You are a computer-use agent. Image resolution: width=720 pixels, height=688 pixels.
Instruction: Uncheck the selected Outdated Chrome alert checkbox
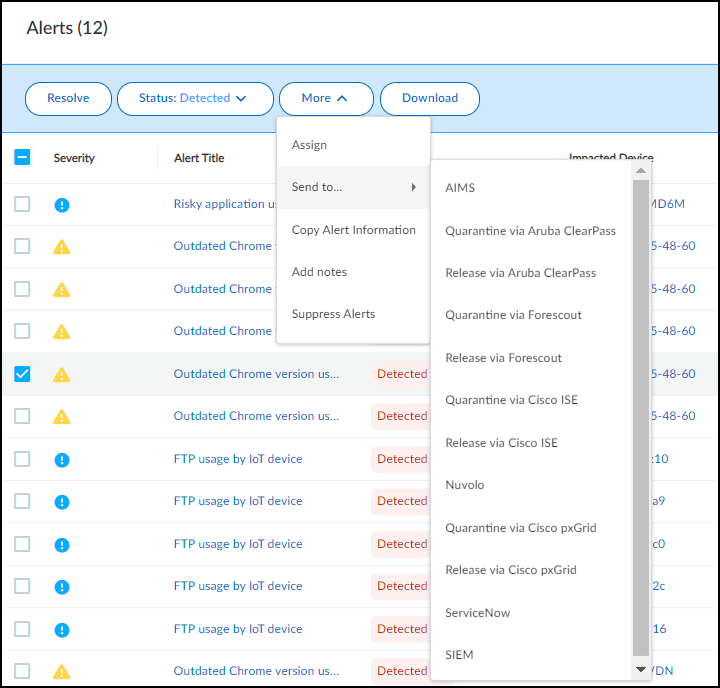[x=22, y=374]
